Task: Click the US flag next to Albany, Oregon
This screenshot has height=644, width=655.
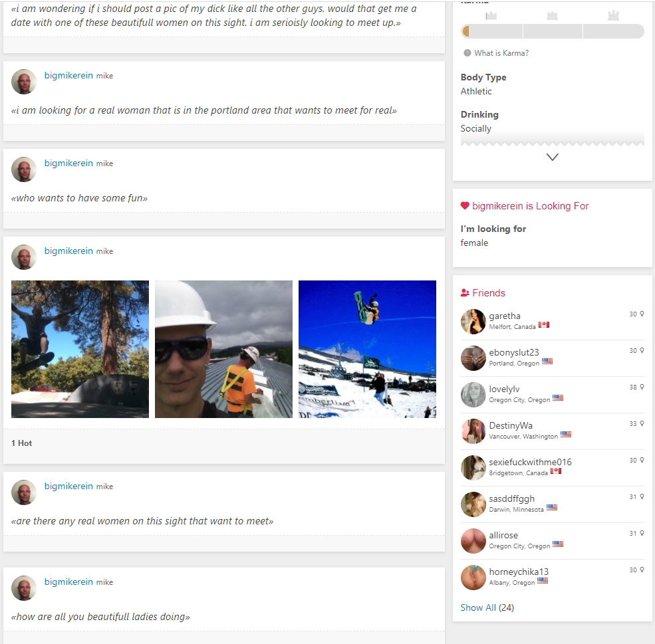Action: (543, 581)
